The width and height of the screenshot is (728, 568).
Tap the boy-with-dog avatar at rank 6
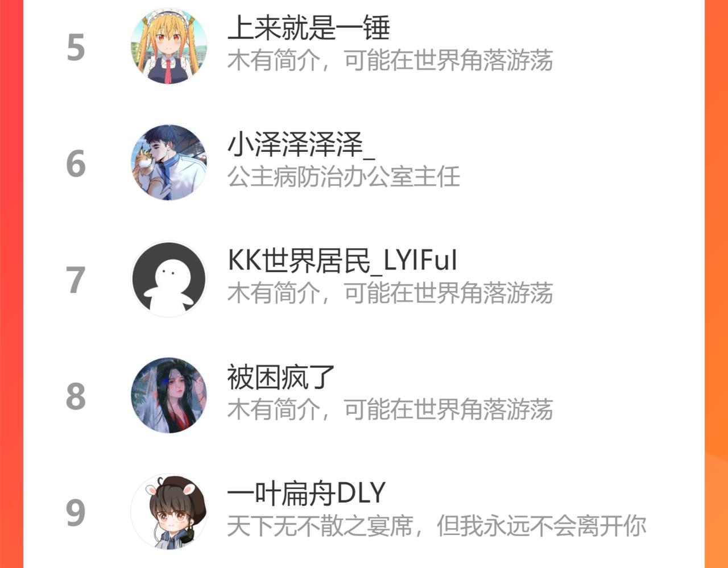coord(169,163)
